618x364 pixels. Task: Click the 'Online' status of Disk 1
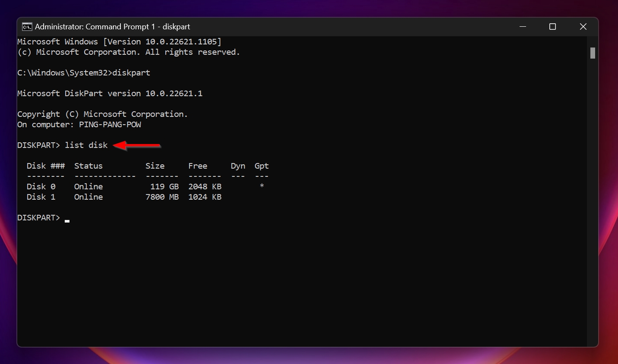88,197
